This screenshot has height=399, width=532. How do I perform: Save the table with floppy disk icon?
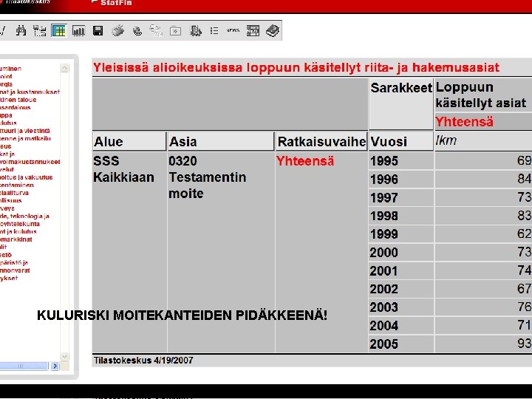pos(98,31)
